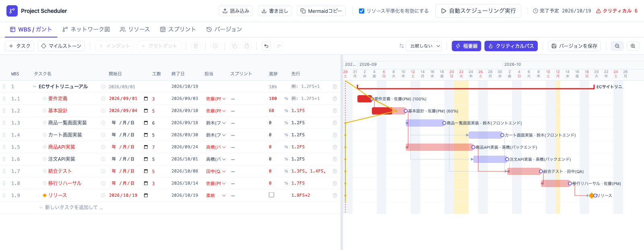Run 自動スケジューリング実行

point(478,11)
